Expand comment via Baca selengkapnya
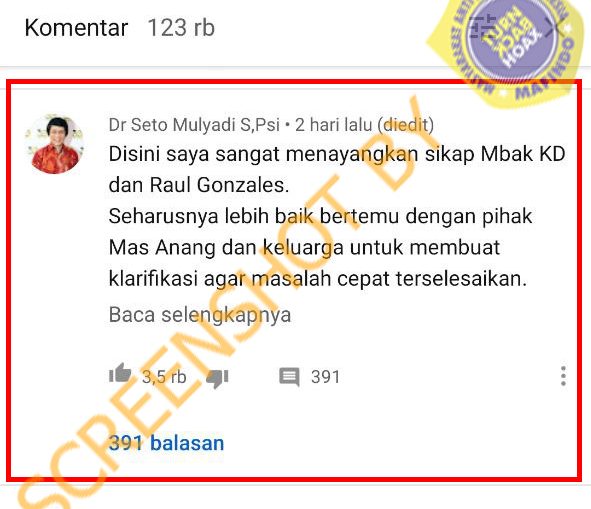 click(200, 315)
